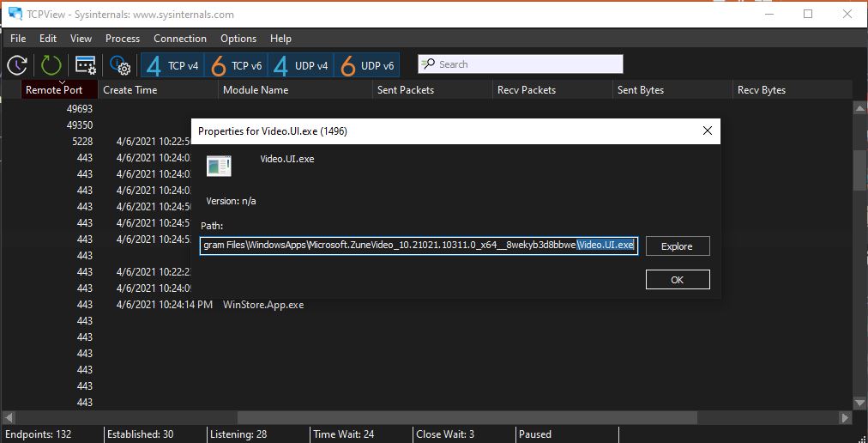
Task: Click the Version: n/a label
Action: [231, 201]
